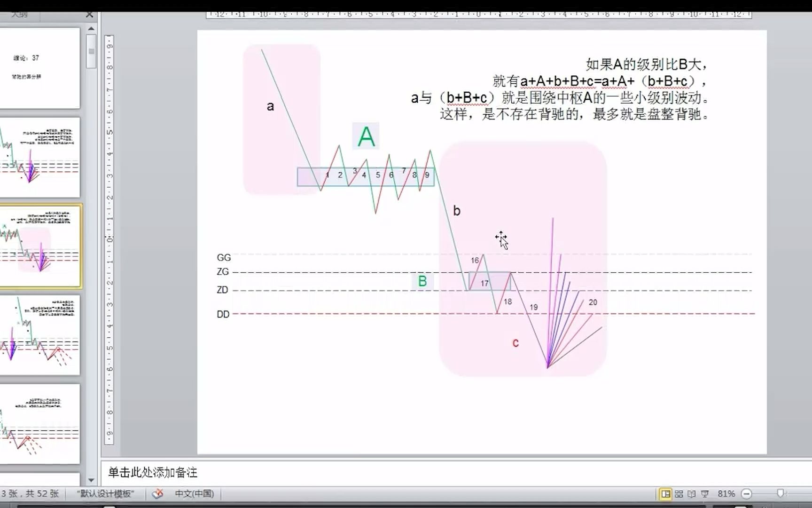Click the thumbnail pane scroll-down arrow
812x508 pixels.
91,480
